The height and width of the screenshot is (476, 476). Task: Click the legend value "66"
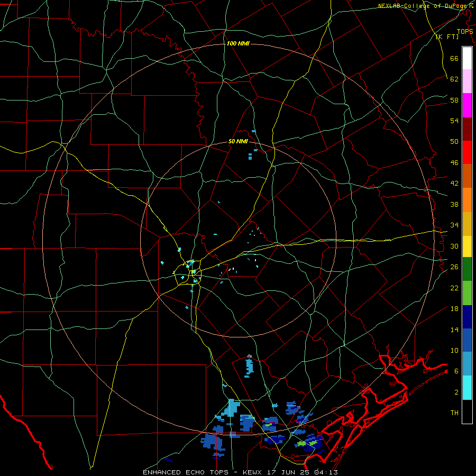(x=454, y=58)
